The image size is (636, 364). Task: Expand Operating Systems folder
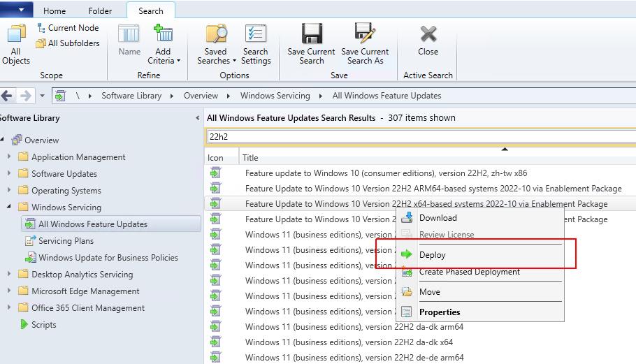click(x=9, y=190)
